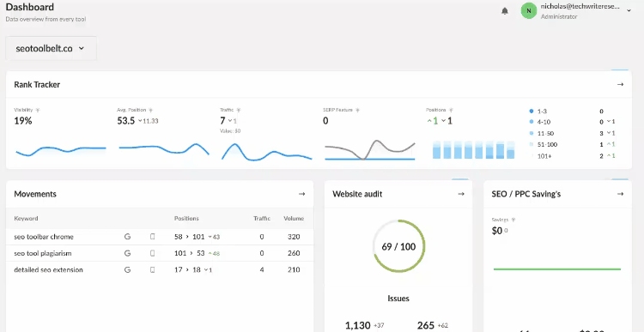Screen dimensions: 644x332
Task: Click the Visibility info icon
Action: 38,110
